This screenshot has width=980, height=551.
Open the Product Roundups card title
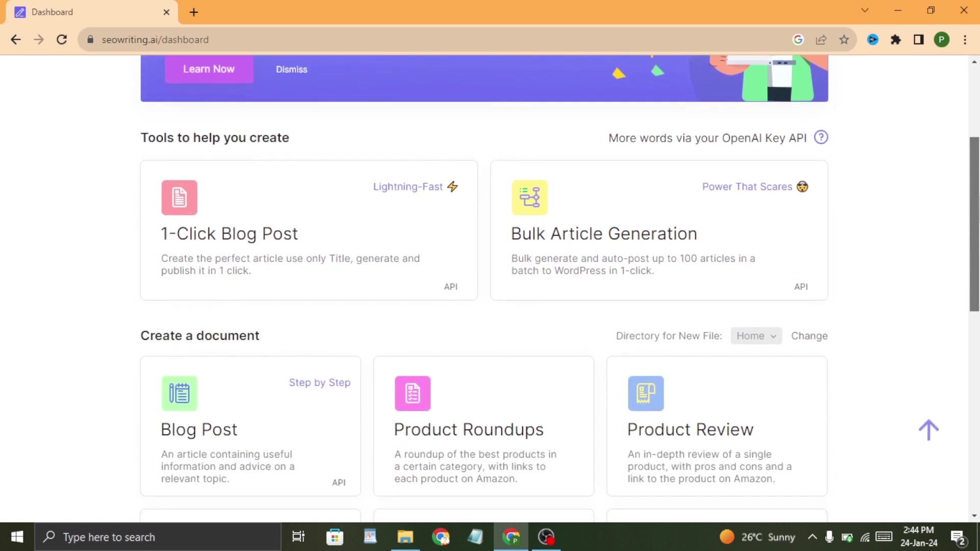pyautogui.click(x=469, y=430)
